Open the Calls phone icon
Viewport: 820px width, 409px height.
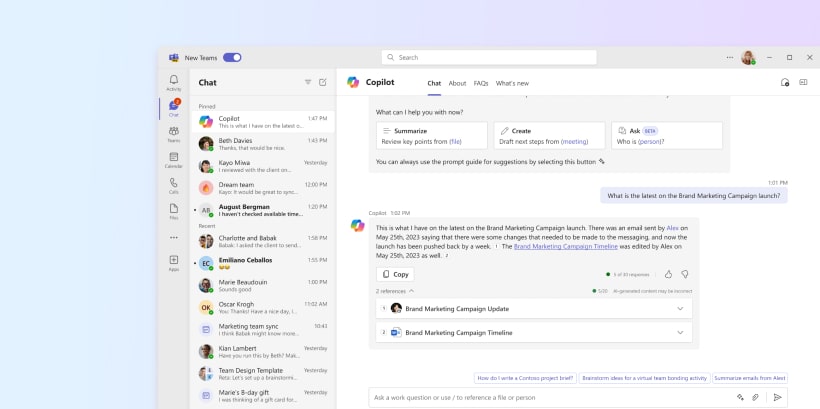(174, 183)
